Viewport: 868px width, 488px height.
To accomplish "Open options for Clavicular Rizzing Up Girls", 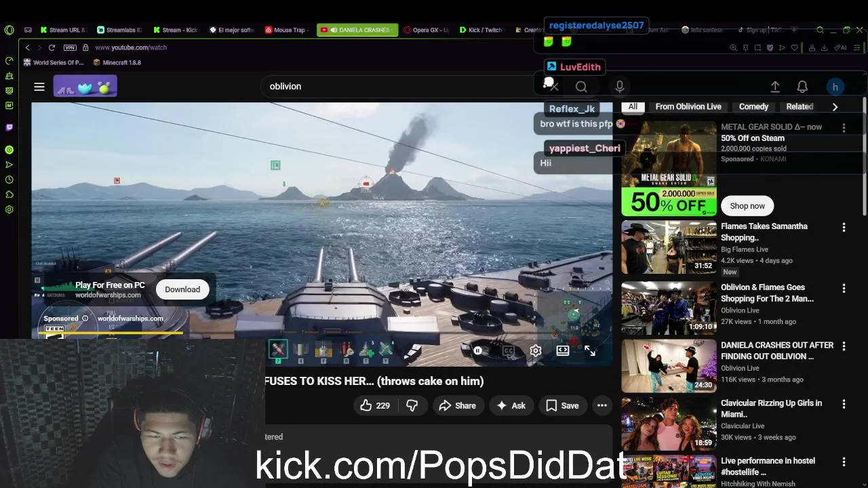I will [x=844, y=404].
